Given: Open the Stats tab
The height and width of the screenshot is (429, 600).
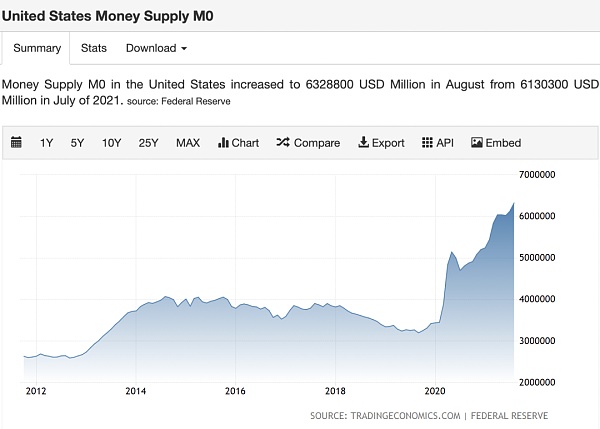Looking at the screenshot, I should tap(94, 48).
